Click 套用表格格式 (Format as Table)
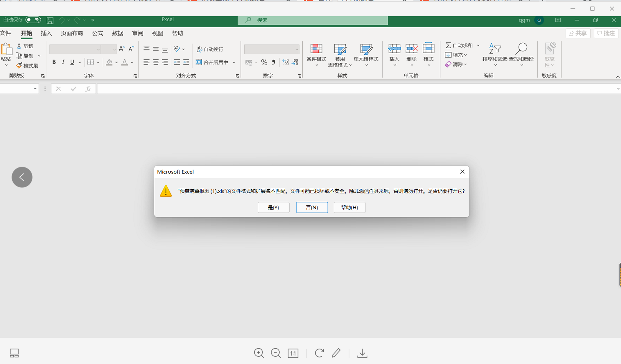 coord(340,55)
